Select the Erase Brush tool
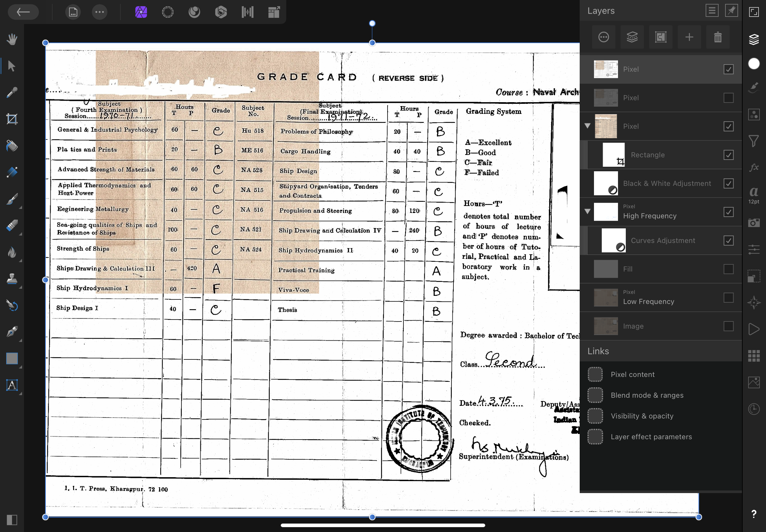766x532 pixels. point(12,226)
